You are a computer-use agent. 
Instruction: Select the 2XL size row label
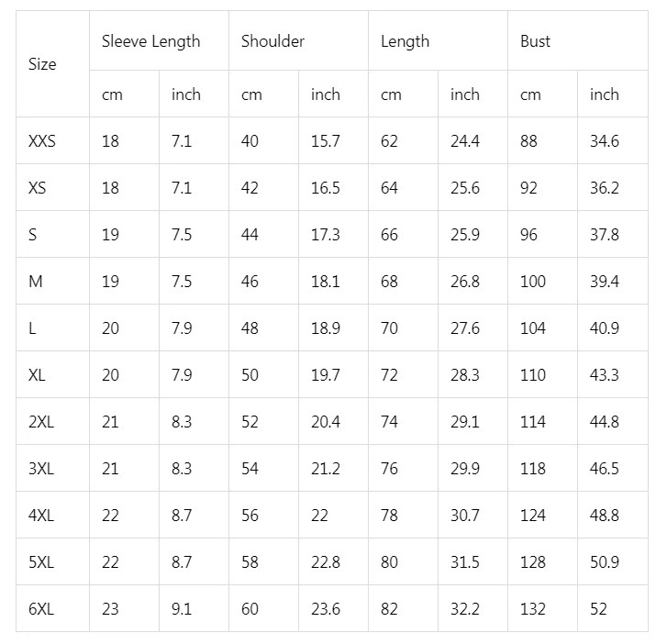pos(41,422)
